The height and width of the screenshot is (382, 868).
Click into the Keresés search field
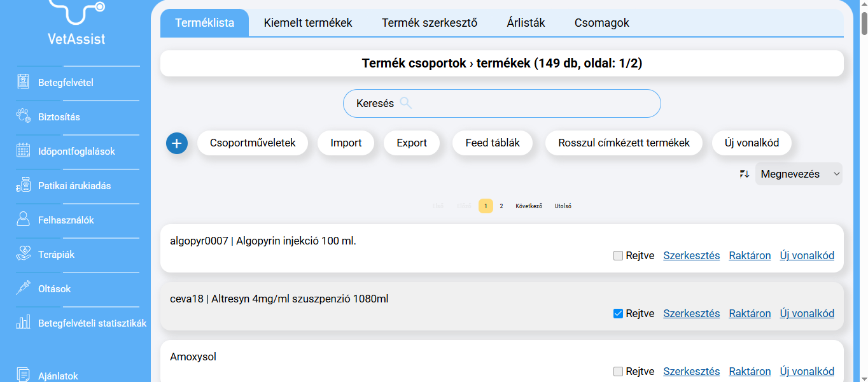[528, 103]
